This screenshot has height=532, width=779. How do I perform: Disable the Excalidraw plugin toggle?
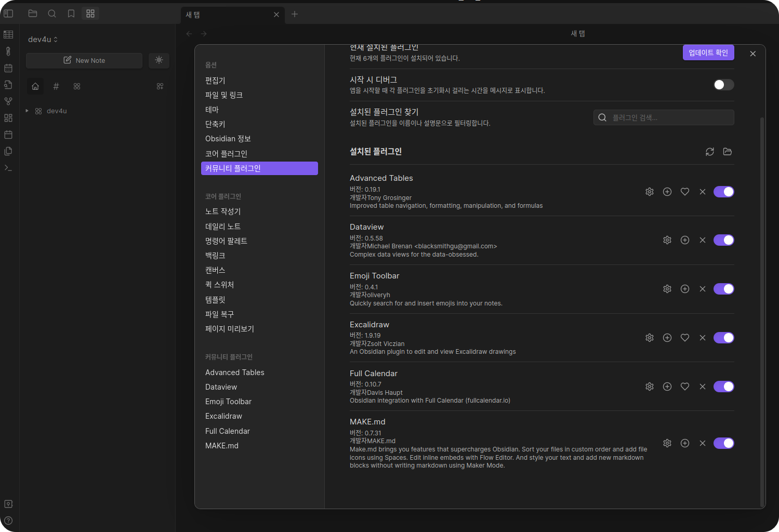tap(723, 338)
